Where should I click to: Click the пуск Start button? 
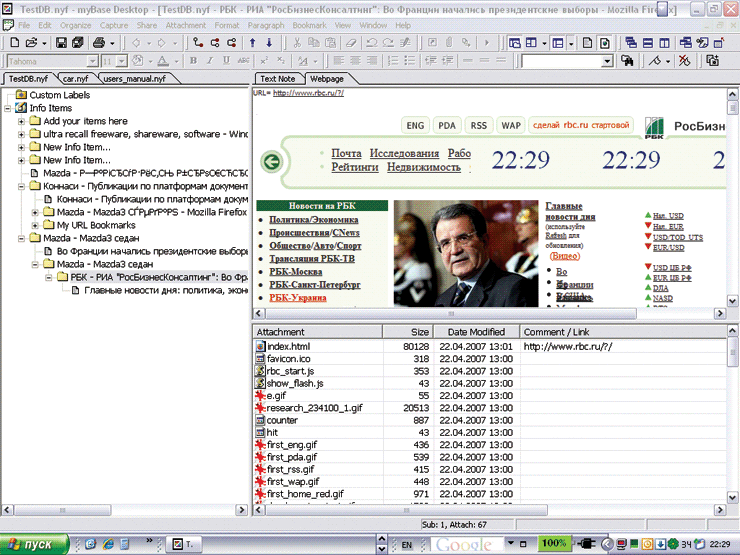pos(33,544)
